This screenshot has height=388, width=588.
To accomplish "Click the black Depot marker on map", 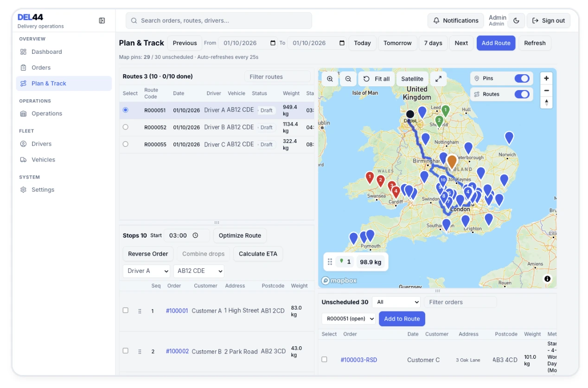I will pos(410,114).
